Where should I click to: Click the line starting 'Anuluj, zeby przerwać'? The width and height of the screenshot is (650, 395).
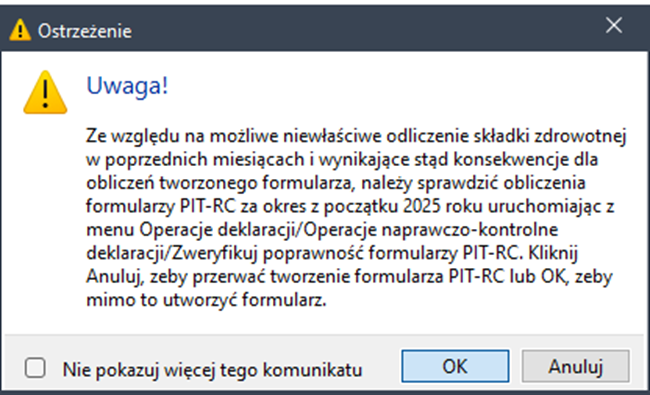click(349, 276)
